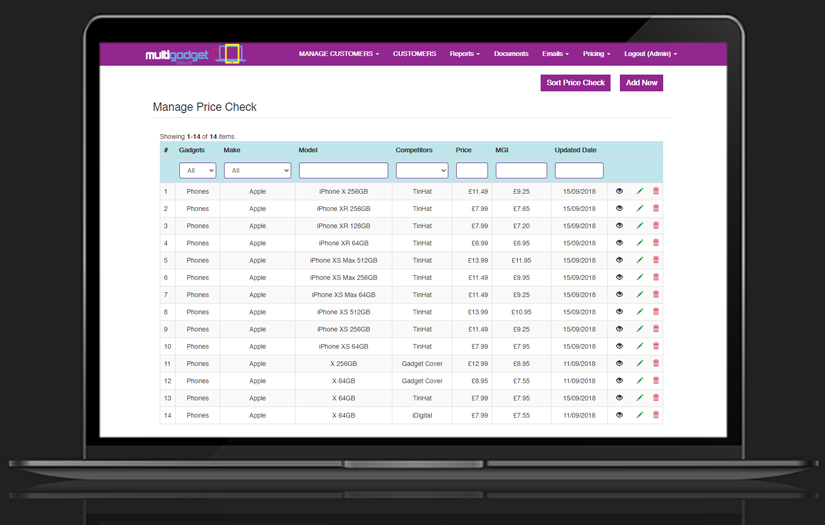This screenshot has height=525, width=825.
Task: Focus the Price filter input field
Action: coord(472,170)
